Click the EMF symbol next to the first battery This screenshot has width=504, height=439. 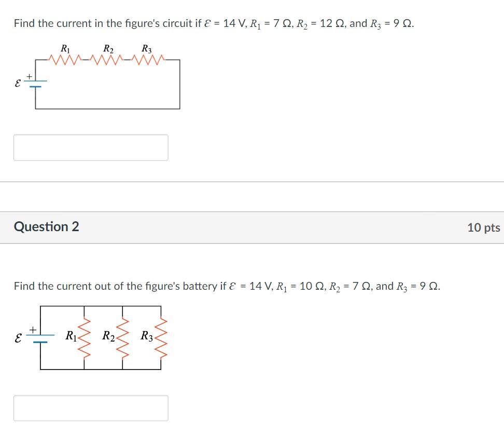click(x=18, y=83)
